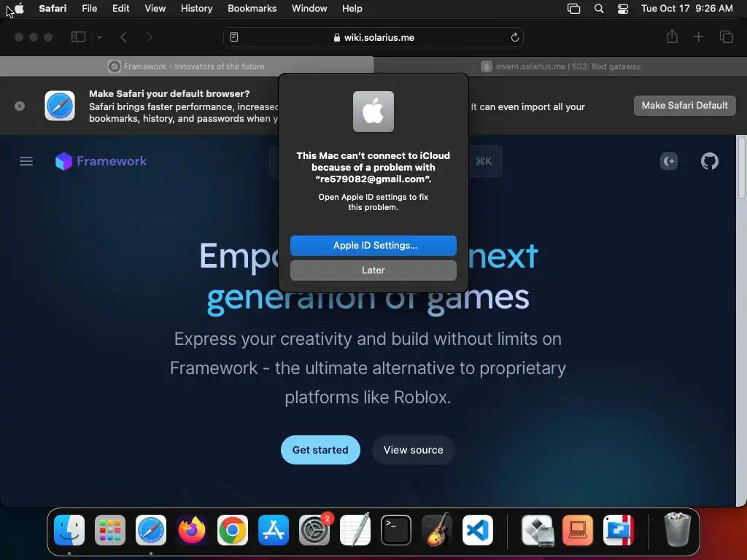The width and height of the screenshot is (747, 560).
Task: Launch Terminal from the Dock
Action: pyautogui.click(x=396, y=530)
